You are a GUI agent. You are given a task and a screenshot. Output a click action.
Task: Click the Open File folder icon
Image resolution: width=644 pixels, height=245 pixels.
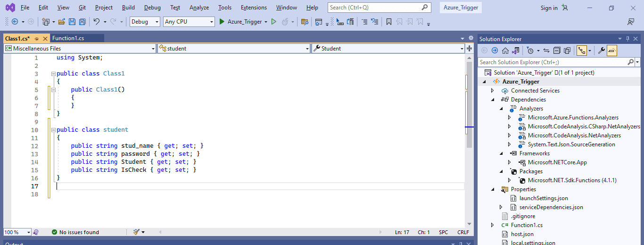point(62,22)
